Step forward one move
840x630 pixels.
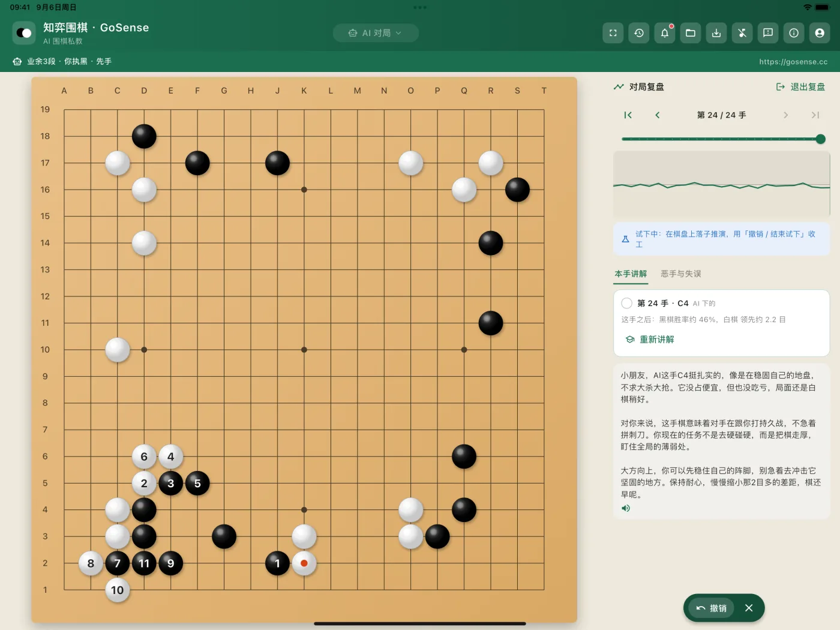(x=785, y=115)
